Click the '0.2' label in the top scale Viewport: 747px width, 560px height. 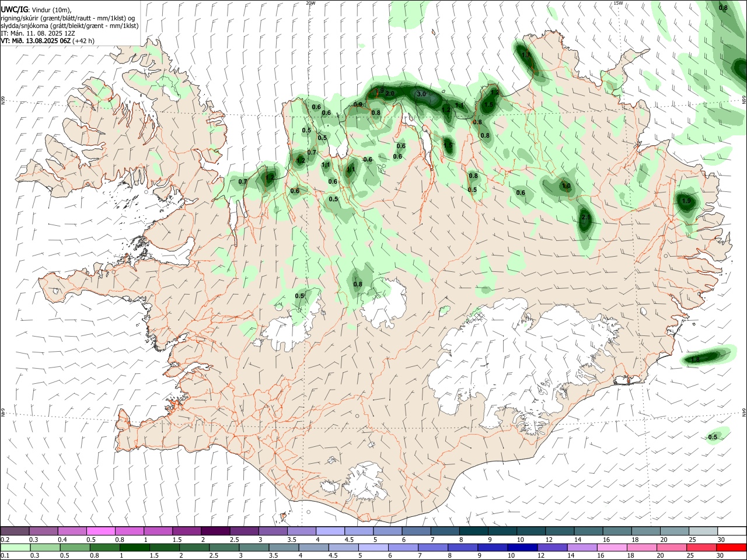pyautogui.click(x=5, y=540)
